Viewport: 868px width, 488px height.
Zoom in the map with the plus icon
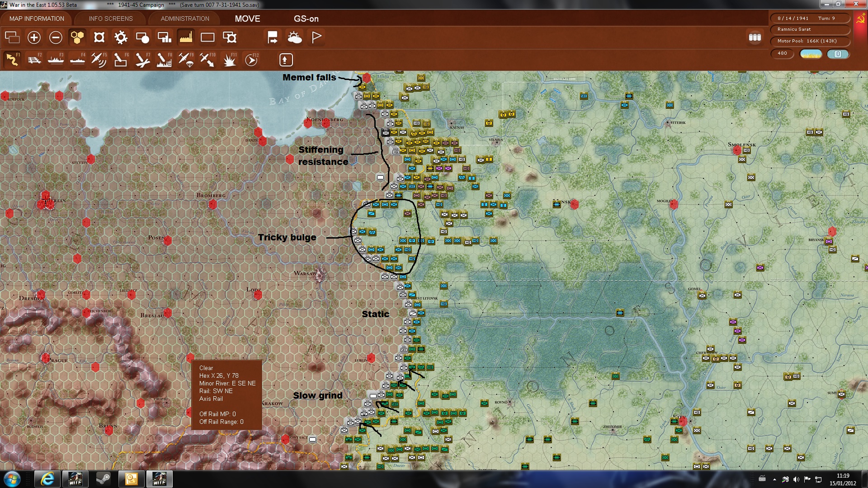point(34,38)
